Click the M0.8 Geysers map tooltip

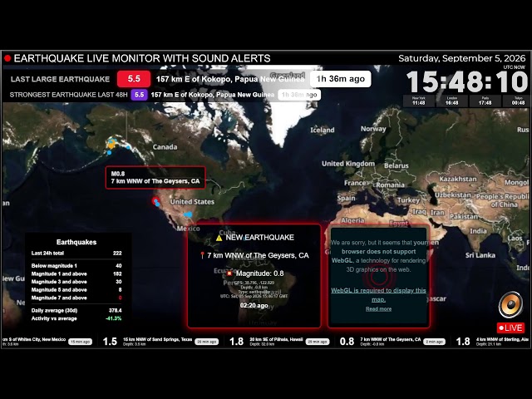(x=155, y=177)
